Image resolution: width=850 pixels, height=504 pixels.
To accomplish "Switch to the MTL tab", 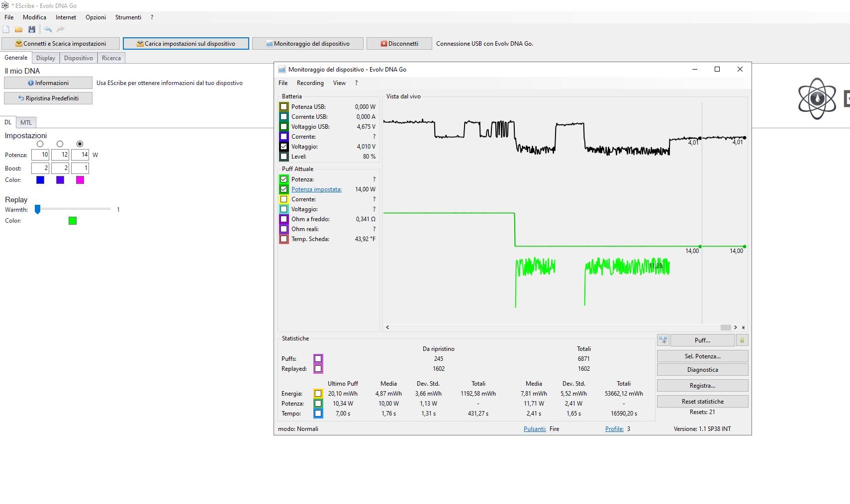I will (26, 122).
